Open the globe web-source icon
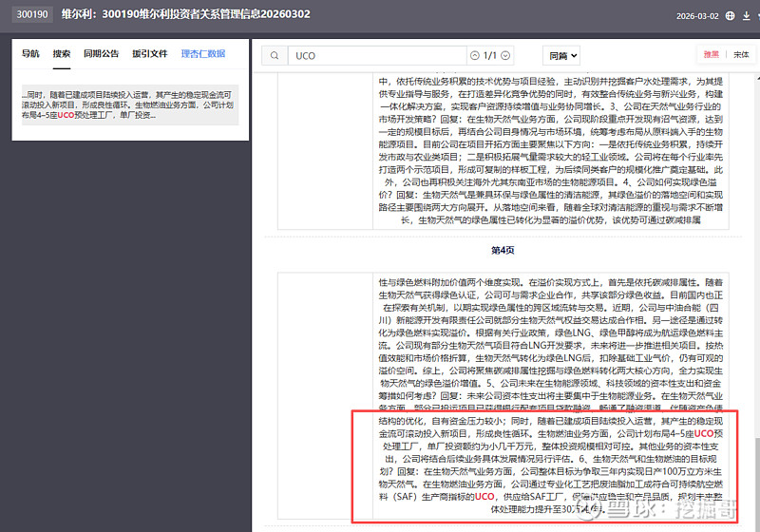 click(x=730, y=15)
